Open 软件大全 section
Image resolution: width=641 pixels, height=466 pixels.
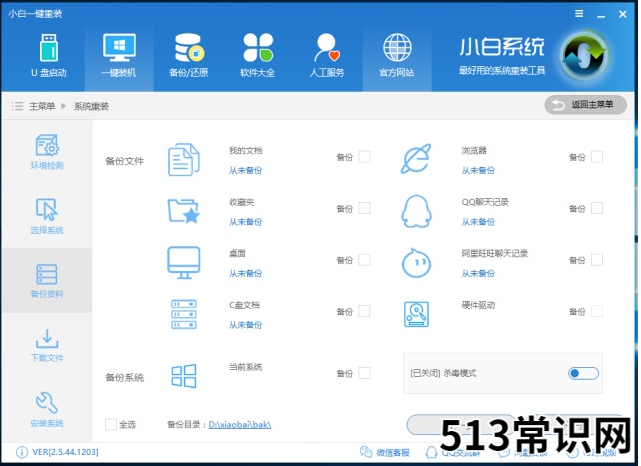point(258,56)
